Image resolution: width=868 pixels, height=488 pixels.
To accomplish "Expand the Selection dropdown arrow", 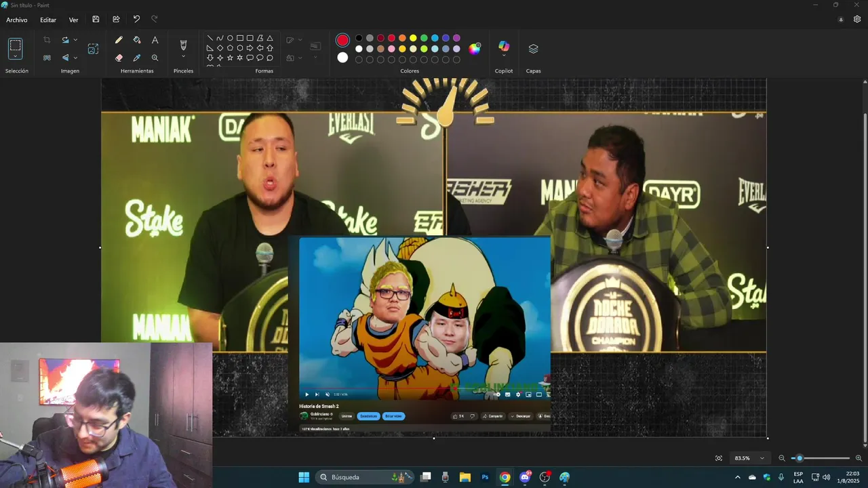I will click(15, 57).
